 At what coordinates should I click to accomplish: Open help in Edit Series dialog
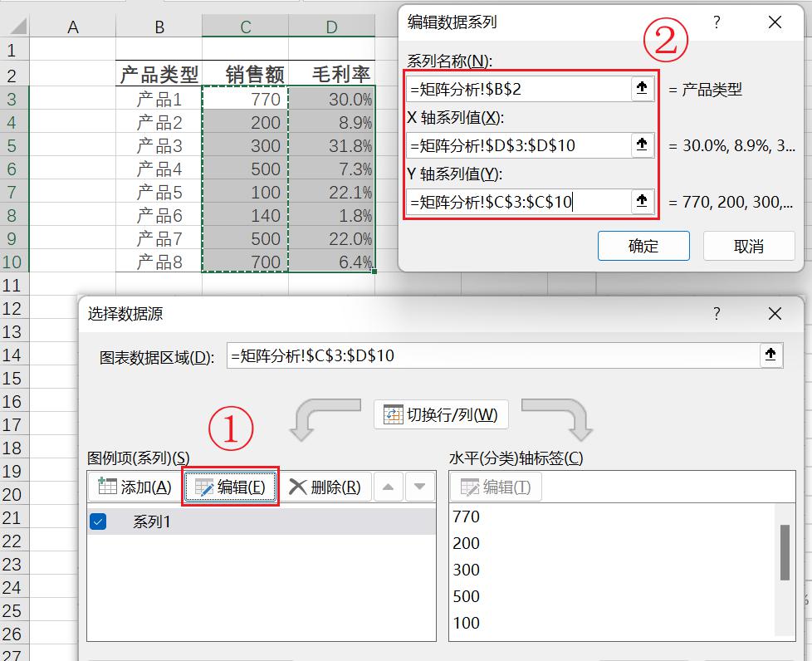[717, 22]
